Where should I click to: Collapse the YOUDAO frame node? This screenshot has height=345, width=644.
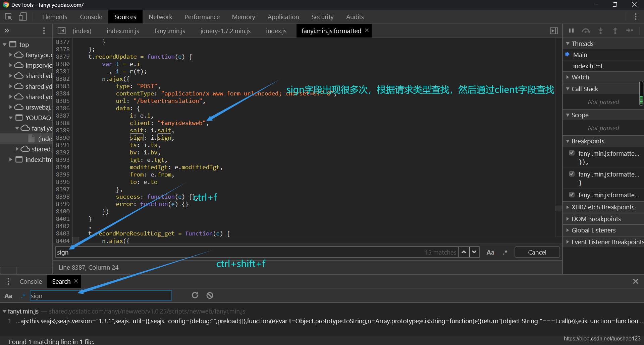pyautogui.click(x=11, y=118)
